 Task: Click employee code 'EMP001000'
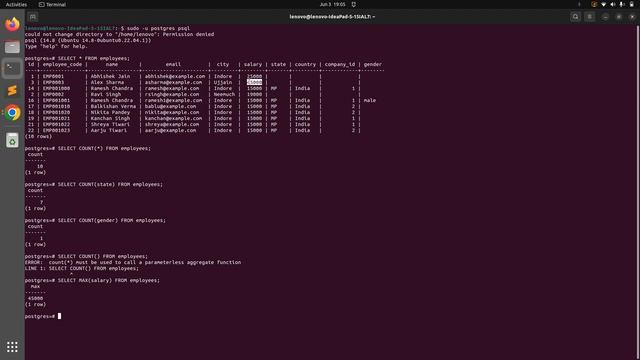click(56, 88)
